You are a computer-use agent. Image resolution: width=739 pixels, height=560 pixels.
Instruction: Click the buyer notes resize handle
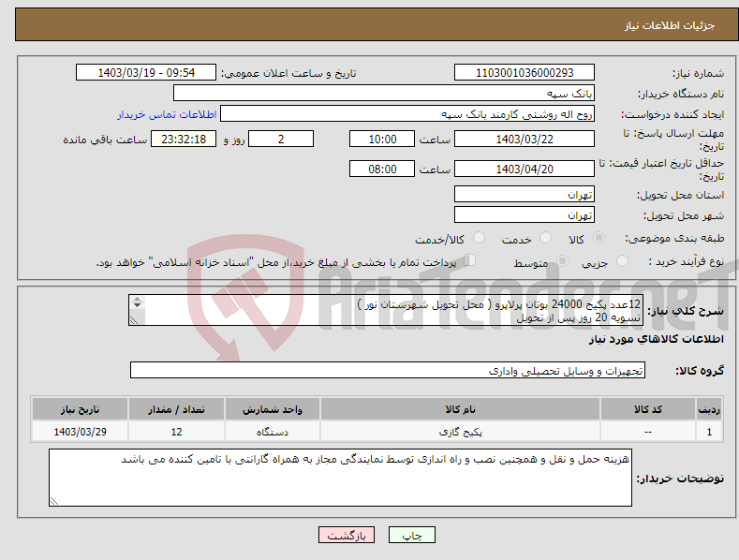54,501
